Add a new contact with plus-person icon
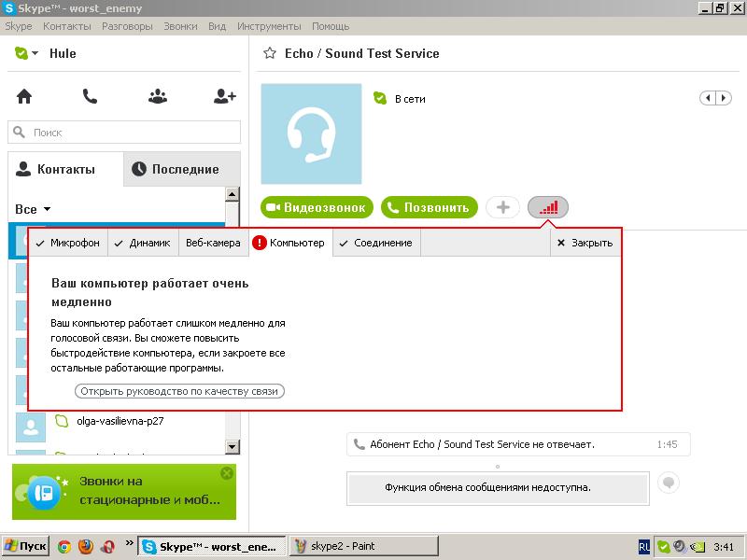The width and height of the screenshot is (747, 560). pyautogui.click(x=224, y=97)
